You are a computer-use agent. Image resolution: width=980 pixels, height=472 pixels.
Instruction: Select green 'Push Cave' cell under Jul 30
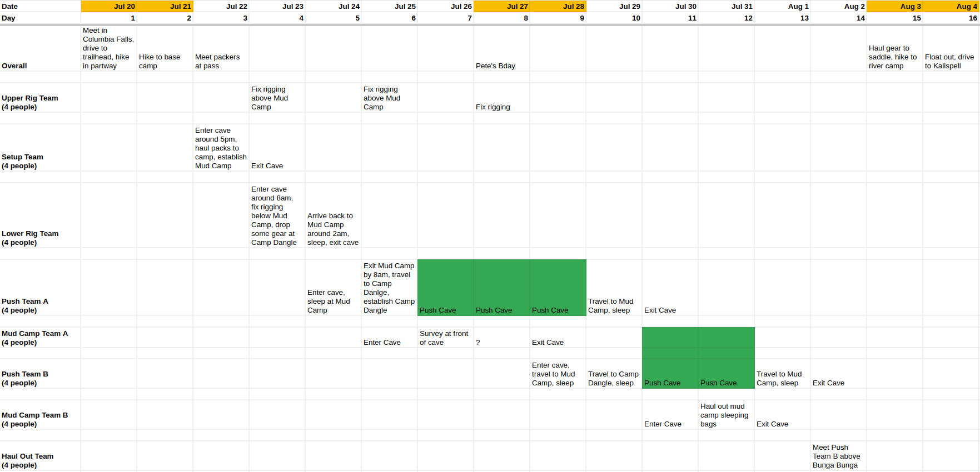[670, 374]
